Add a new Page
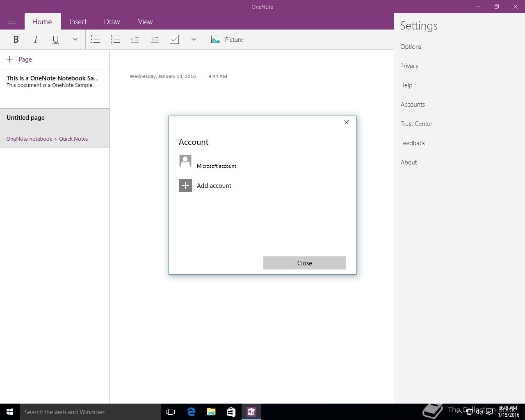 pos(19,59)
